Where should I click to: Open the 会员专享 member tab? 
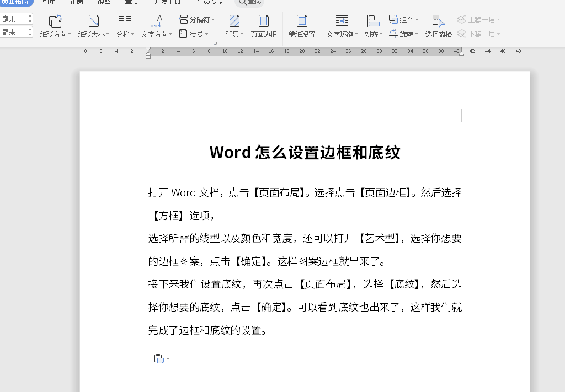pyautogui.click(x=210, y=2)
